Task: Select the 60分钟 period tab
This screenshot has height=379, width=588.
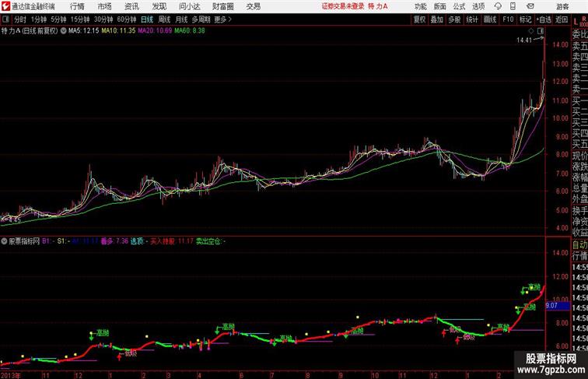Action: pos(127,19)
